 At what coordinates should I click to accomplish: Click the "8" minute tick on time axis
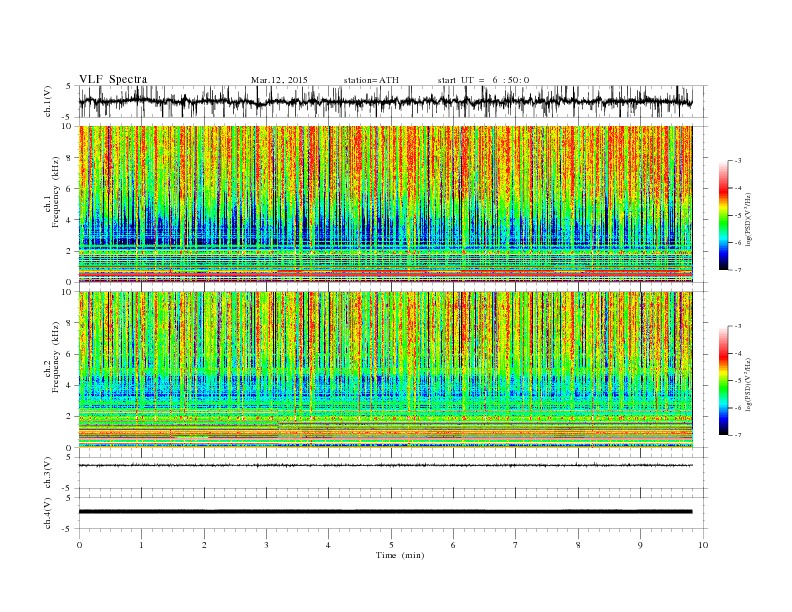(578, 545)
